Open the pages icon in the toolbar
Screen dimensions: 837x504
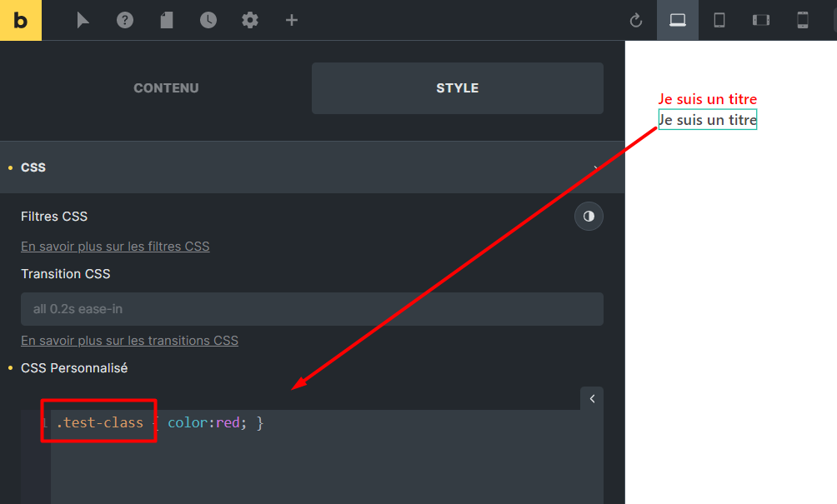167,20
